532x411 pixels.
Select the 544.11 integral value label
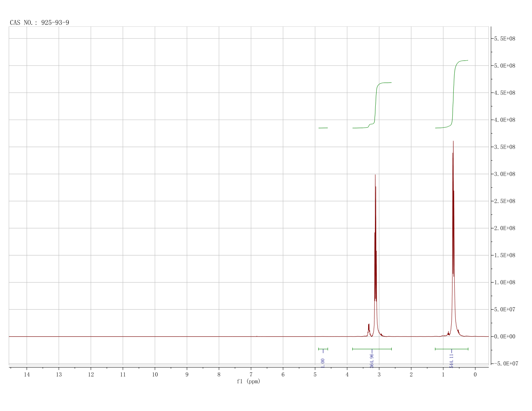click(x=451, y=360)
